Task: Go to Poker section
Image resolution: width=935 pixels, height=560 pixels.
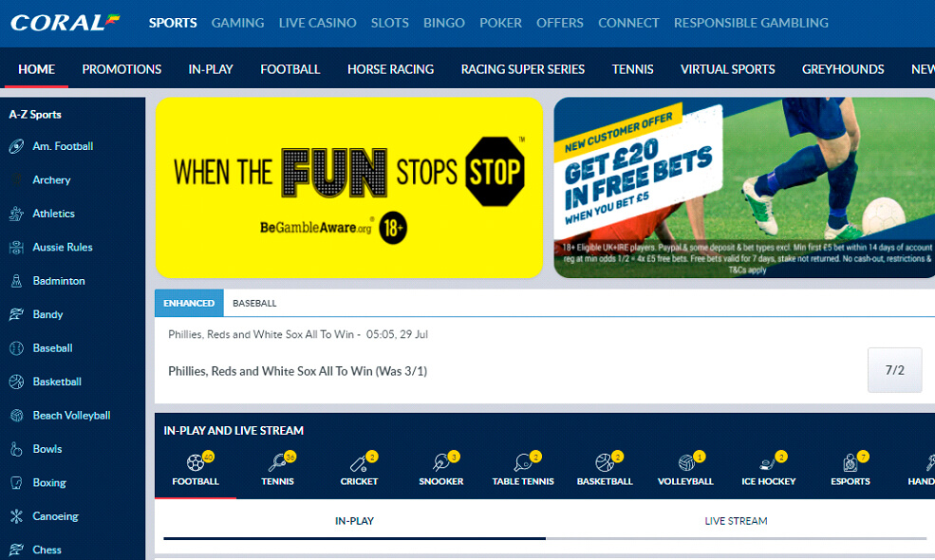Action: 501,23
